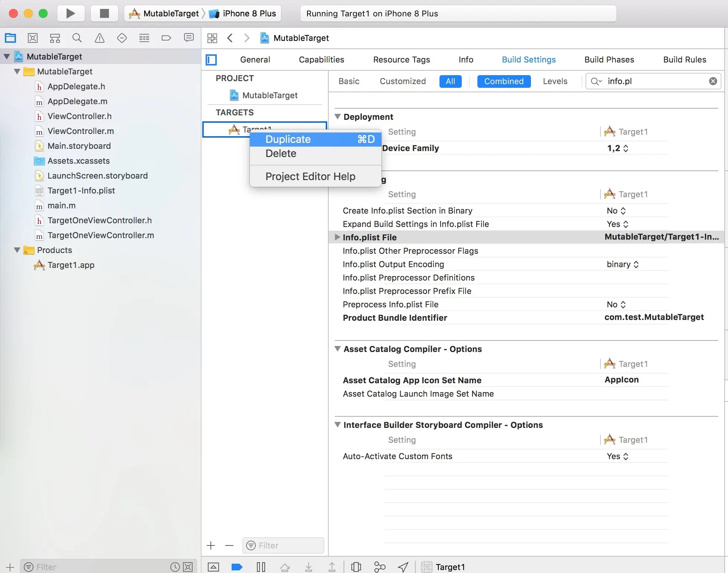
Task: Step into in debugger
Action: click(309, 567)
